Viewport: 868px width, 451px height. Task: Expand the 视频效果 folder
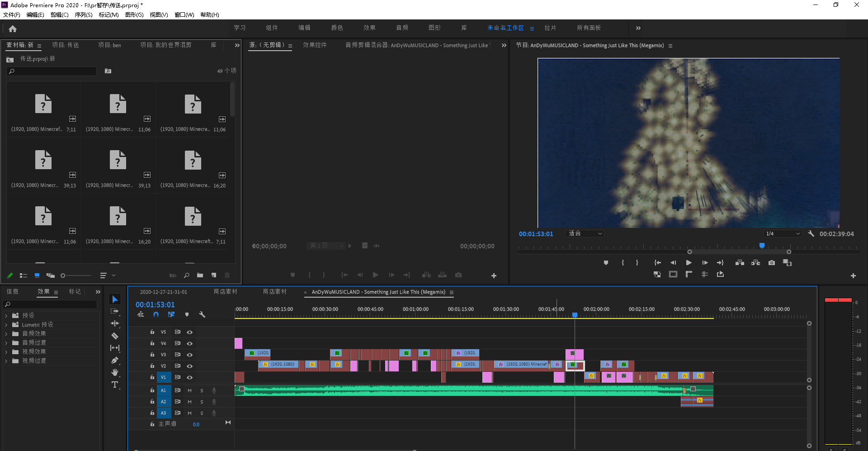(x=6, y=351)
